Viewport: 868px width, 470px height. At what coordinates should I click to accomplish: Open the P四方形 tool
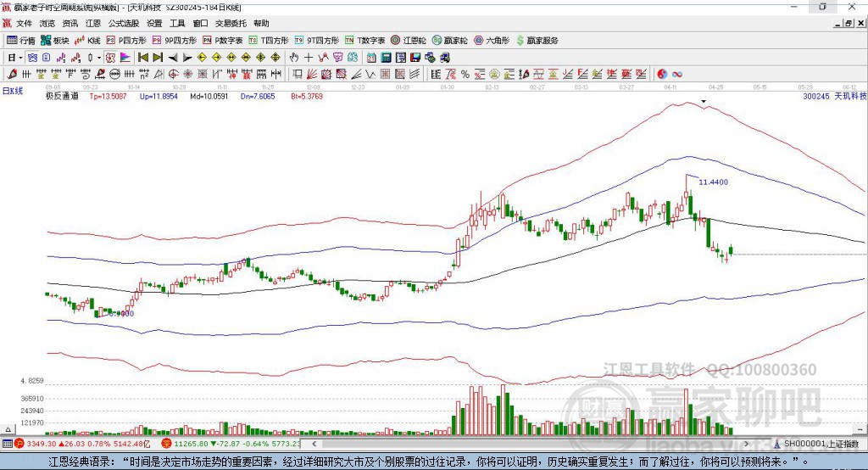(x=126, y=41)
